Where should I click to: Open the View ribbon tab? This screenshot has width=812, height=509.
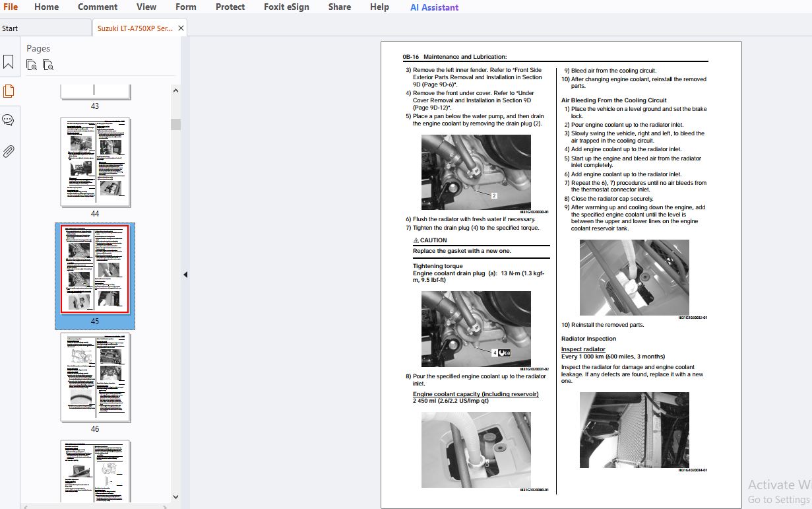tap(146, 7)
